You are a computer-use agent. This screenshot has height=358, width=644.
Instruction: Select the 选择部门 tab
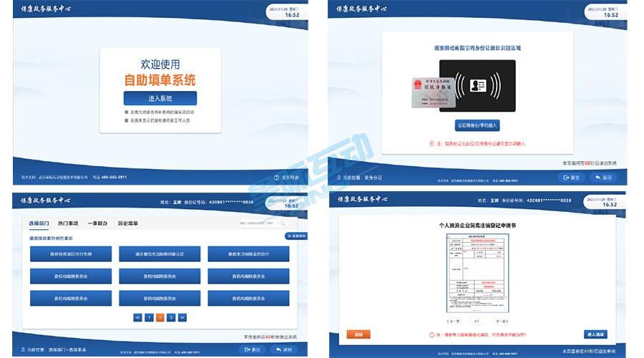pyautogui.click(x=39, y=223)
